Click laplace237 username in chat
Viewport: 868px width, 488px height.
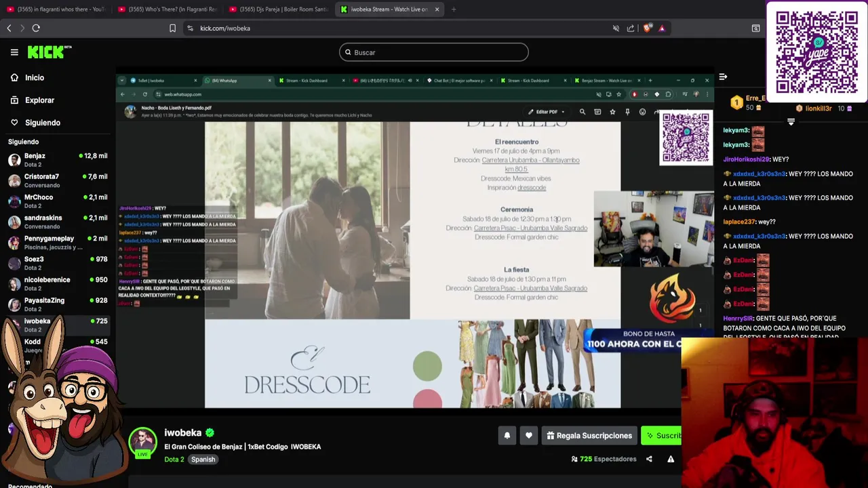coord(738,222)
